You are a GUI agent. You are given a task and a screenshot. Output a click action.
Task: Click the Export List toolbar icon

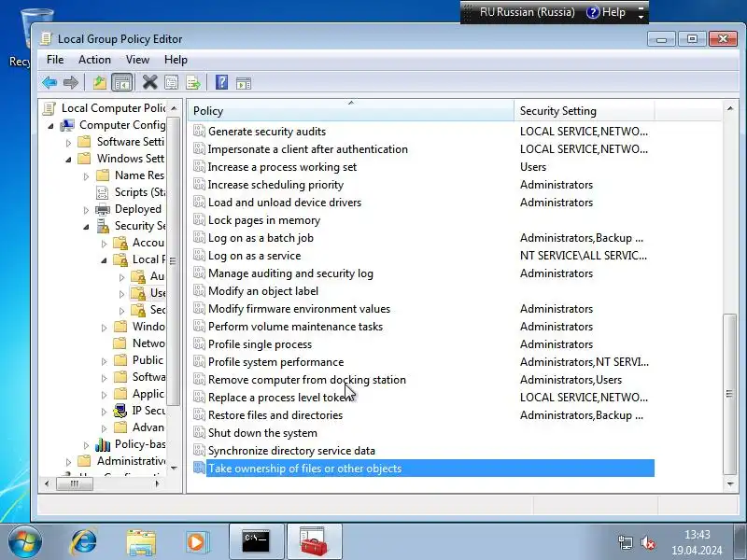[x=193, y=83]
